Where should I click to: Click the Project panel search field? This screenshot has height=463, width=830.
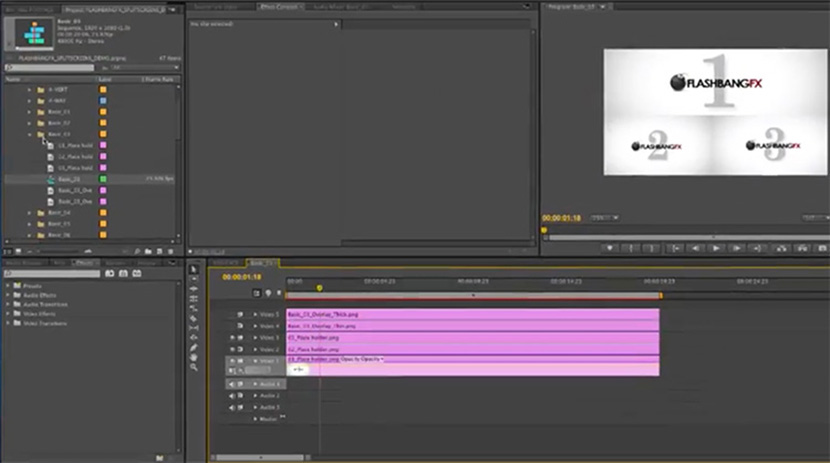(x=49, y=68)
